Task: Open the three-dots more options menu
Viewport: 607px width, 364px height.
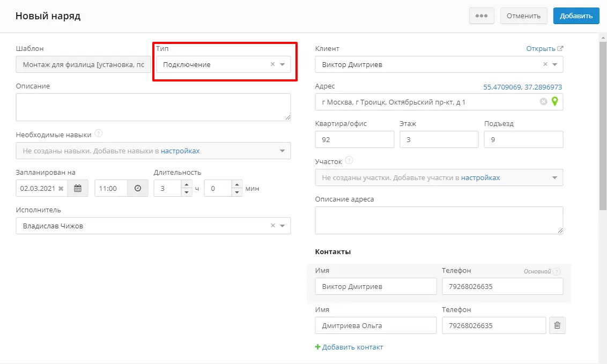Action: point(482,16)
